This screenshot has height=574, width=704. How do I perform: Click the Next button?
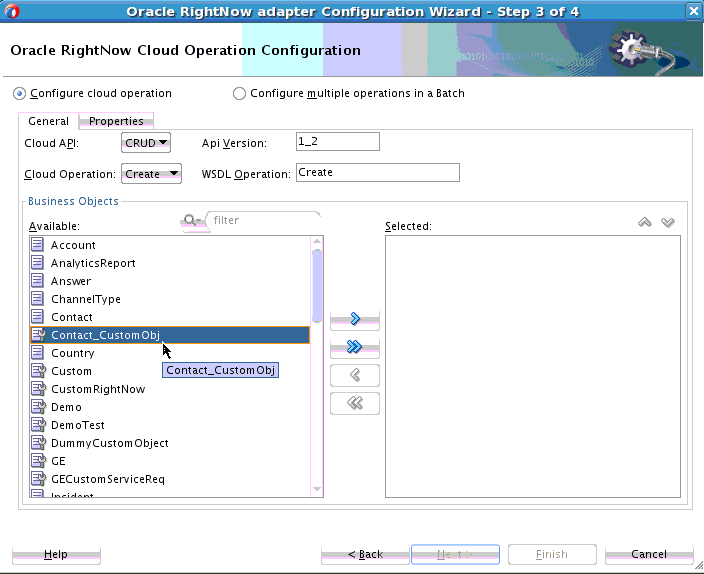pyautogui.click(x=455, y=554)
